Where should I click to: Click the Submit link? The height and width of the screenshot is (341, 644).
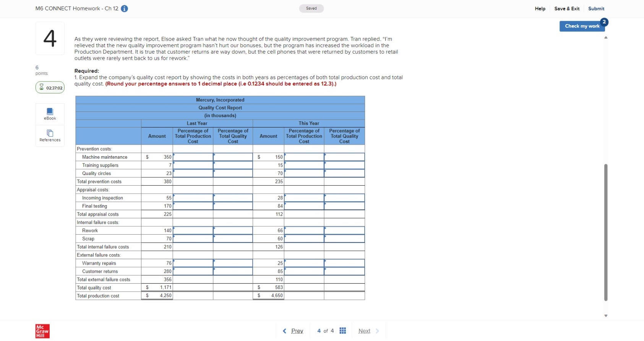(596, 8)
